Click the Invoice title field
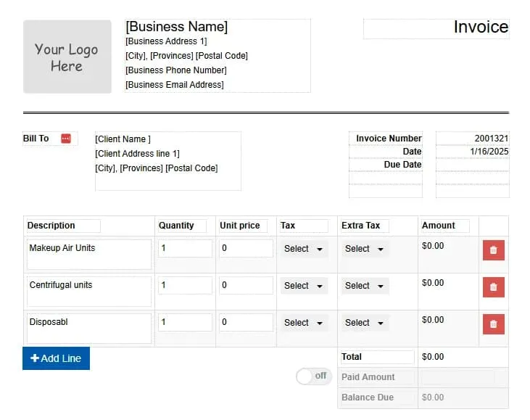530x420 pixels. pyautogui.click(x=436, y=28)
